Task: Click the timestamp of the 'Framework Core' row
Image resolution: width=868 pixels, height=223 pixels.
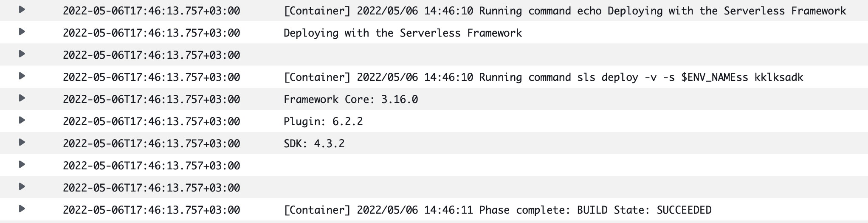Action: [x=152, y=100]
